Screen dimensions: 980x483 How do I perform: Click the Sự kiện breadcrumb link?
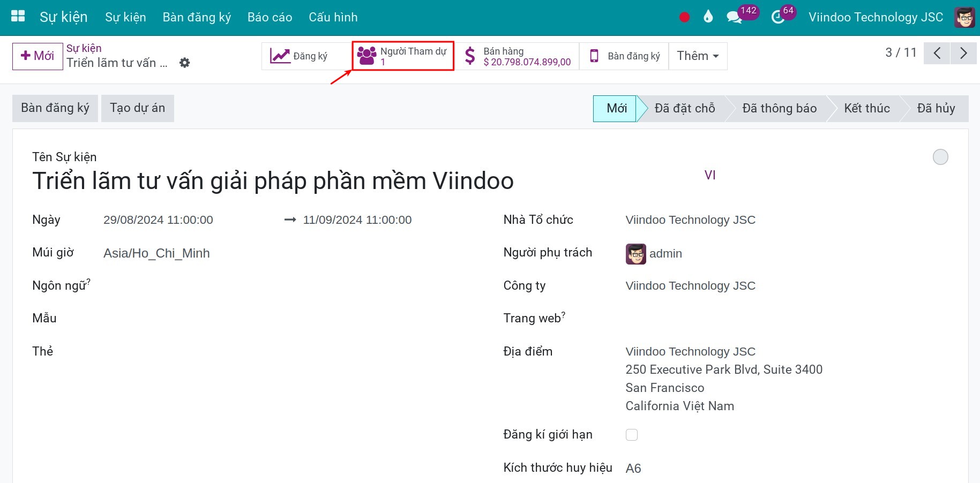coord(84,48)
